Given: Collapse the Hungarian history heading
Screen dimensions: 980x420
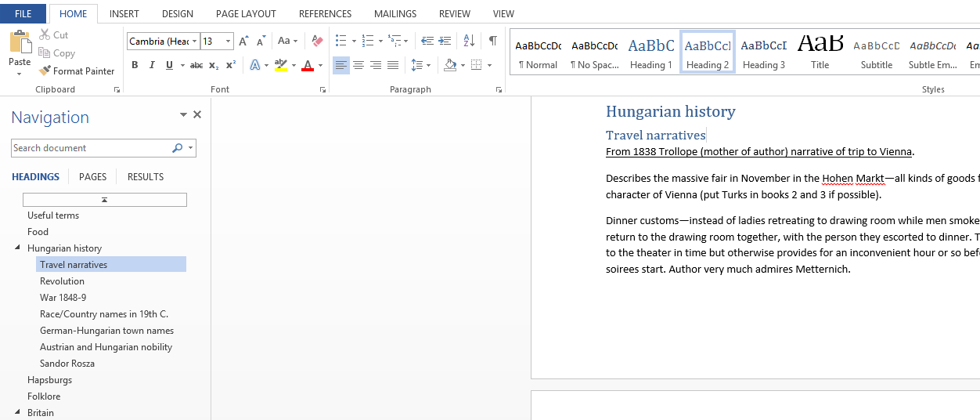Looking at the screenshot, I should (17, 248).
